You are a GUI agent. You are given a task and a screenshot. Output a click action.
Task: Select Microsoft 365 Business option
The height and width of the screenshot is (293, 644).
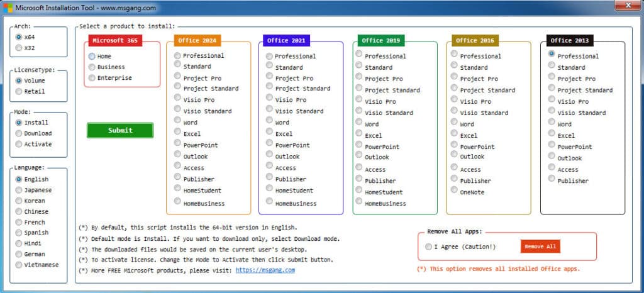tap(92, 67)
